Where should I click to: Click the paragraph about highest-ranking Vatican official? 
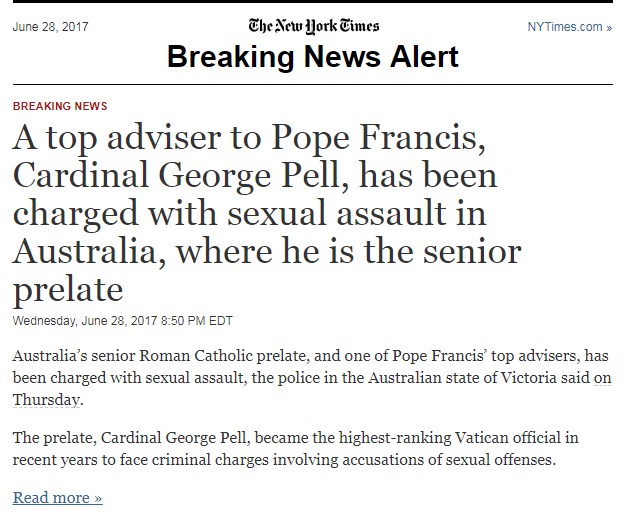[x=296, y=449]
